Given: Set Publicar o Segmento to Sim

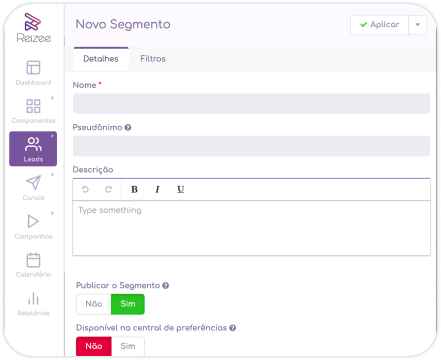Looking at the screenshot, I should click(128, 304).
